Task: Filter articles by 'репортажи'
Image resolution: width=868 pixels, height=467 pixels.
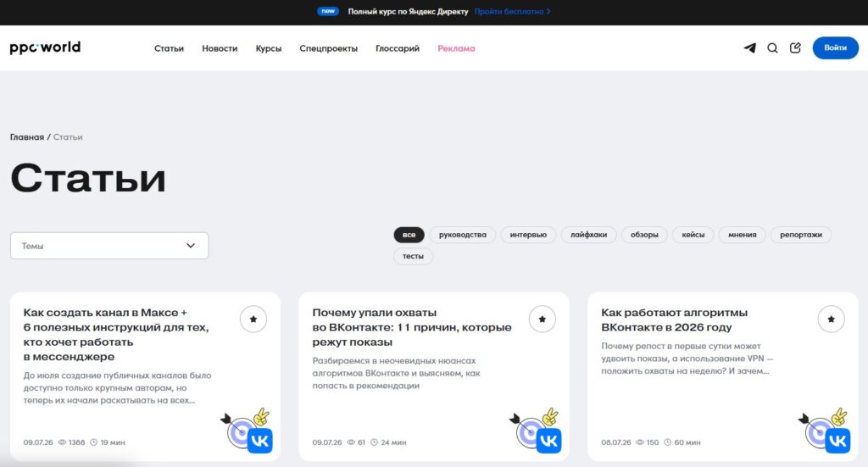Action: coord(801,235)
